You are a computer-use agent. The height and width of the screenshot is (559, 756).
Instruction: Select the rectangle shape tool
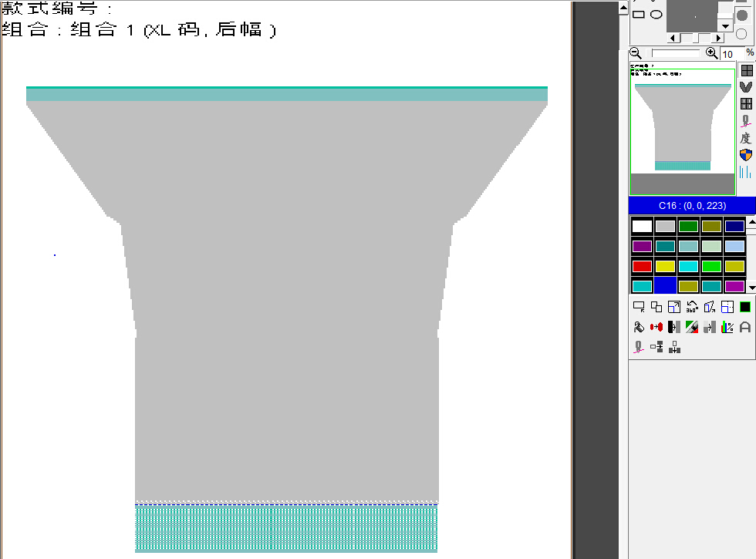tap(639, 14)
